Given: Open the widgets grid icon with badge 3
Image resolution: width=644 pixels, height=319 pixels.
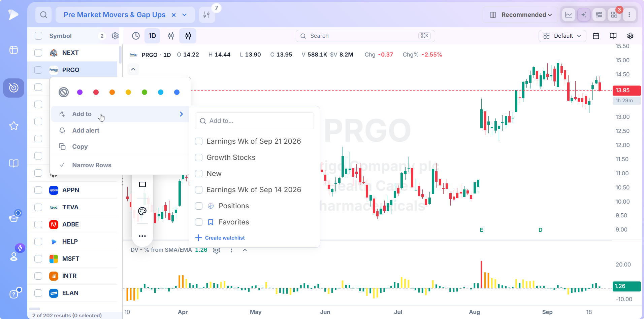Looking at the screenshot, I should click(614, 15).
